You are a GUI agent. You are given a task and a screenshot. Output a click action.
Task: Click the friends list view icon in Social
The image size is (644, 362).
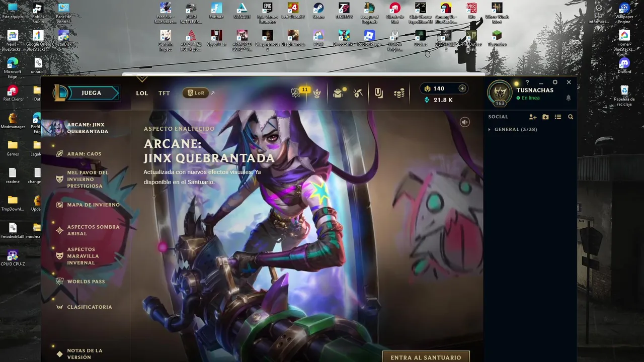click(x=558, y=117)
